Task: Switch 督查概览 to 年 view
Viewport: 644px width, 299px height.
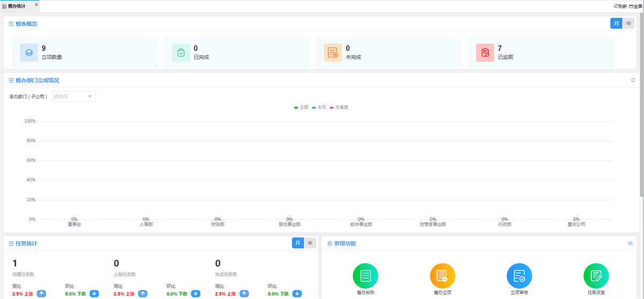Action: click(x=628, y=24)
